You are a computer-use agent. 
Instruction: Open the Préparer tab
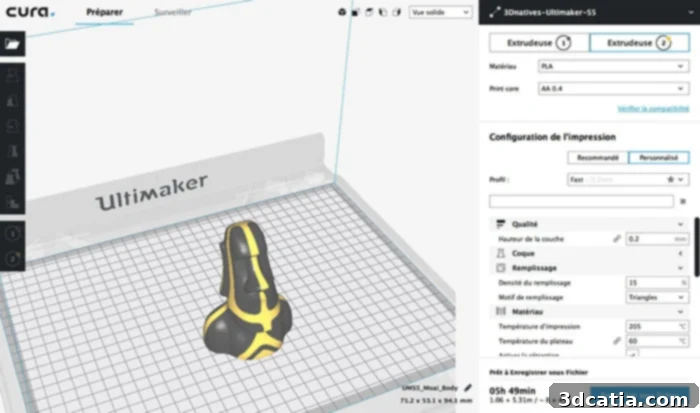click(x=104, y=12)
